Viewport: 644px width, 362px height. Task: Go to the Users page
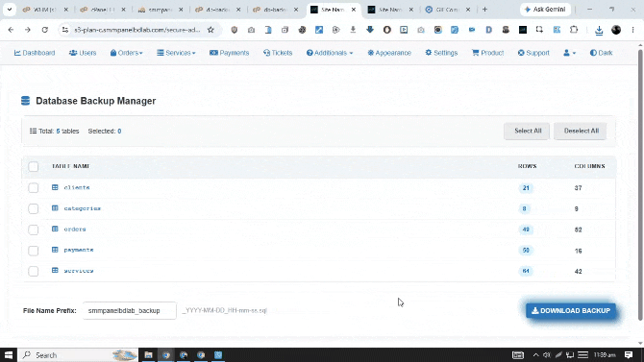(83, 53)
